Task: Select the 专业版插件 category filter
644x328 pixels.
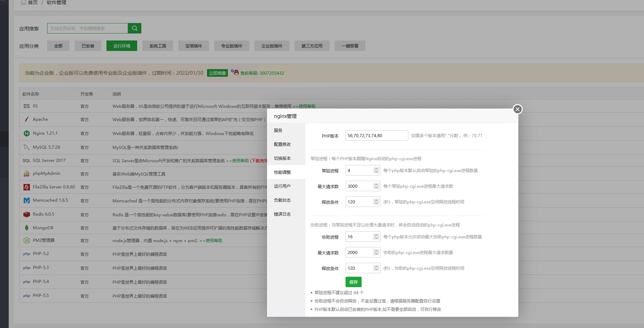Action: pos(232,46)
